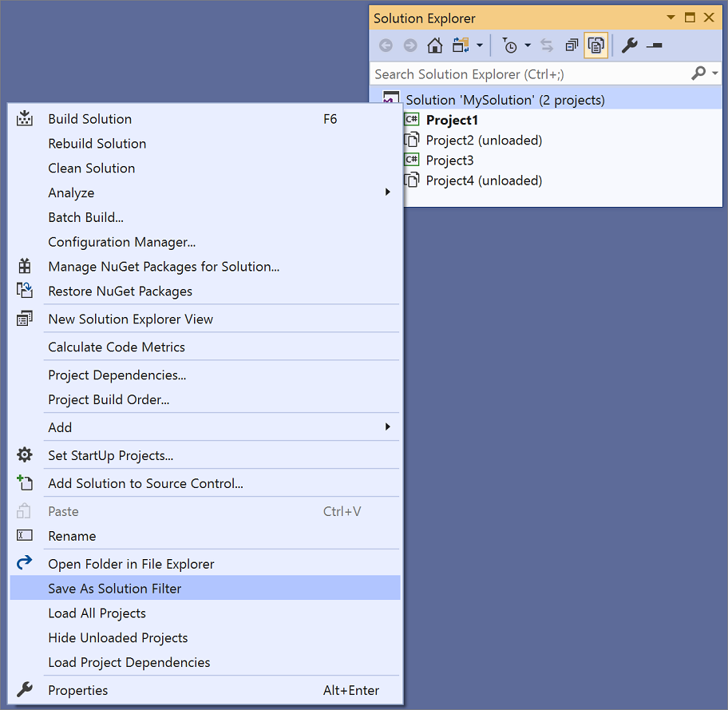This screenshot has width=728, height=710.
Task: Click the Set StartUp Projects gear icon
Action: pos(24,455)
